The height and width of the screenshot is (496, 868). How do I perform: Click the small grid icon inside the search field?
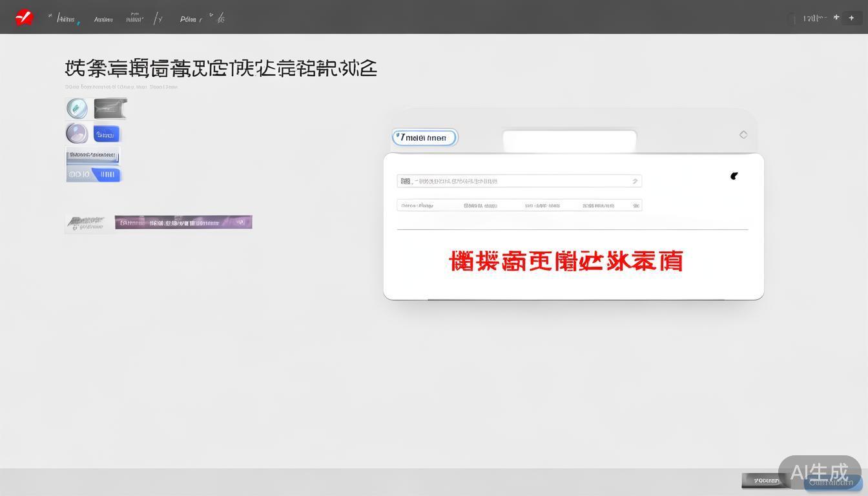(404, 181)
